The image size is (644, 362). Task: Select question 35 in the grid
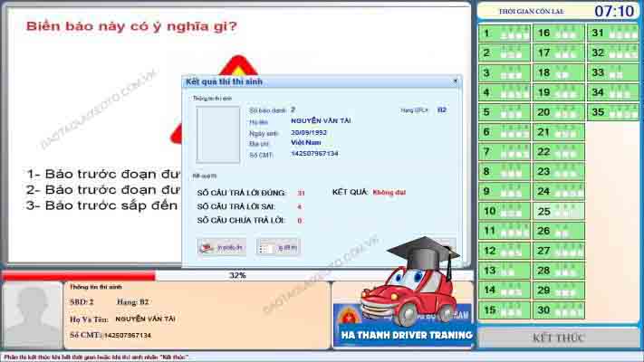click(611, 112)
